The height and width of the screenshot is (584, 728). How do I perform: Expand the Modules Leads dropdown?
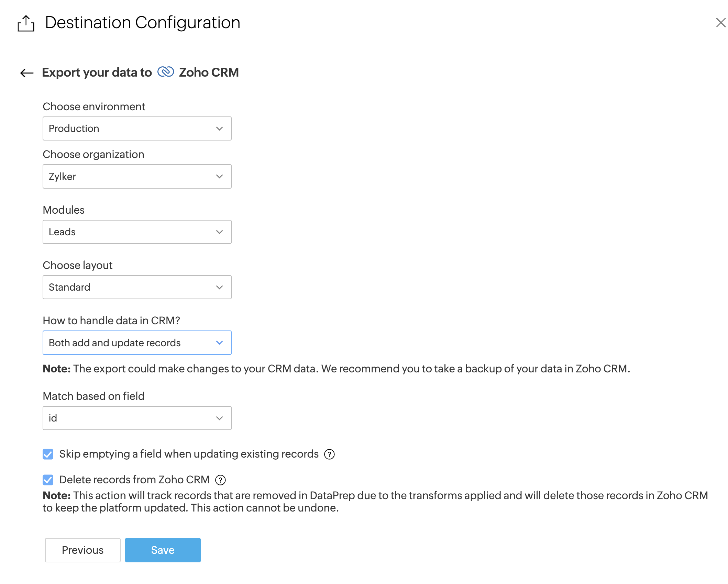pos(137,232)
